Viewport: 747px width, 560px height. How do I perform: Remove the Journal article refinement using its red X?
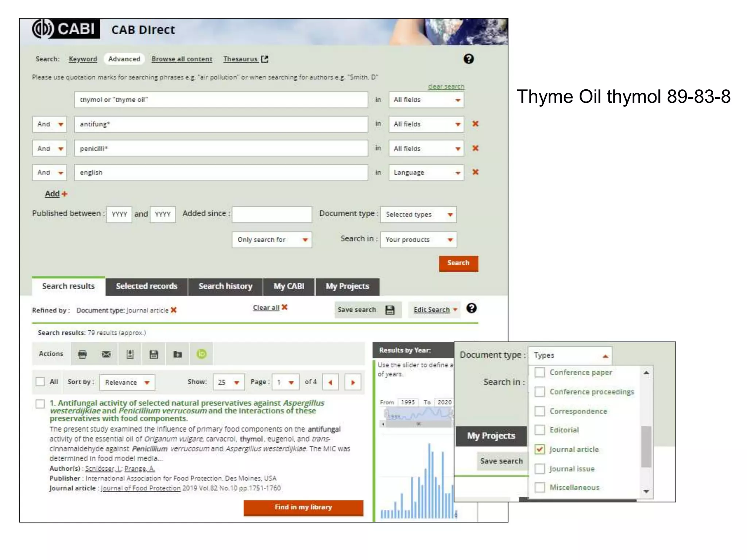[174, 310]
